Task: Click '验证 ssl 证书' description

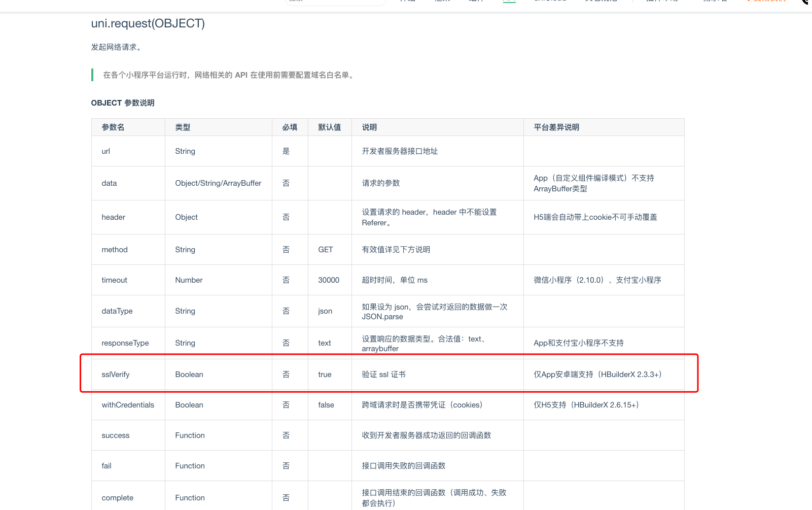Action: (383, 375)
